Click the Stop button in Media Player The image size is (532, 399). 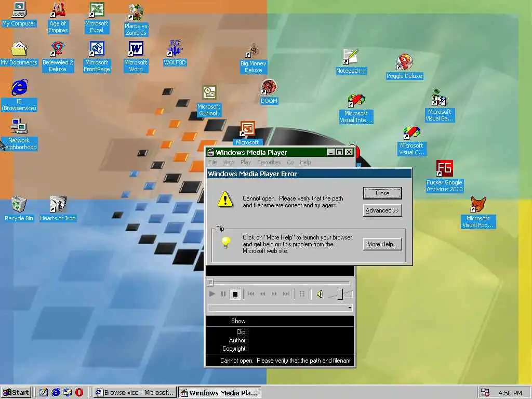(235, 294)
